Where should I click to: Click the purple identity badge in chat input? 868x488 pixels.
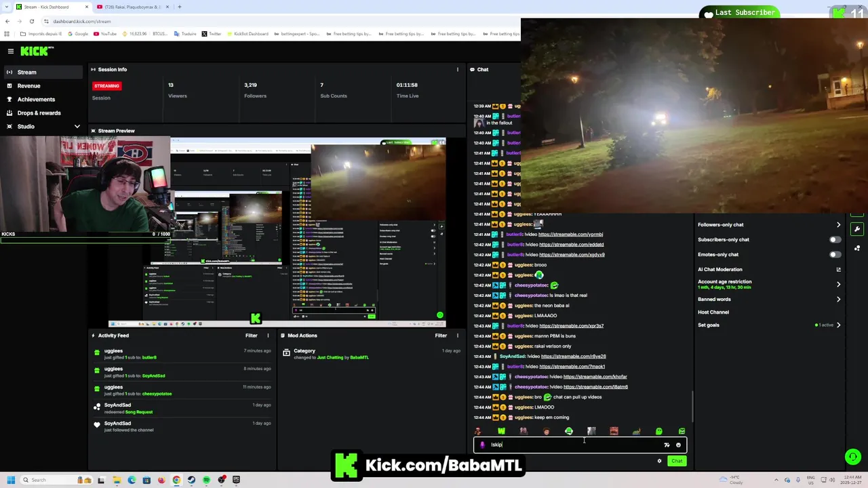click(482, 445)
